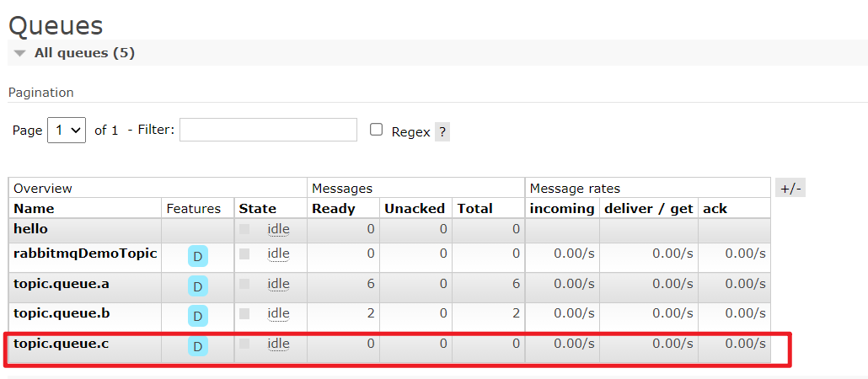Sort by the Name column header
The width and height of the screenshot is (868, 379).
tap(35, 209)
